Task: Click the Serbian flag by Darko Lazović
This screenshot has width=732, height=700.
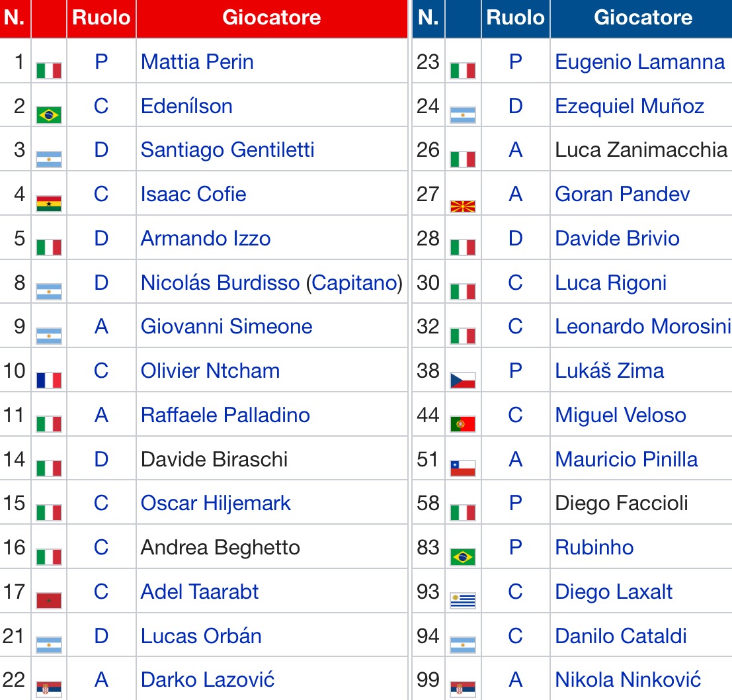Action: pos(49,689)
